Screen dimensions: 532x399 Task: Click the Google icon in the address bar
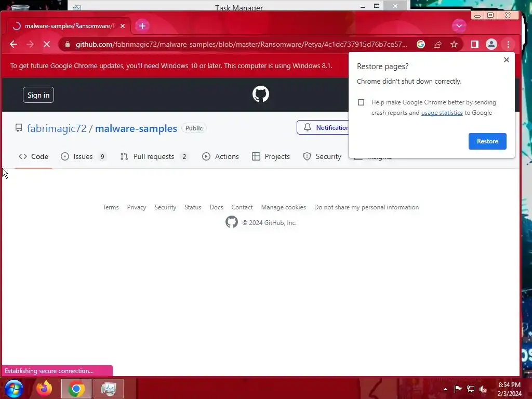tap(421, 44)
